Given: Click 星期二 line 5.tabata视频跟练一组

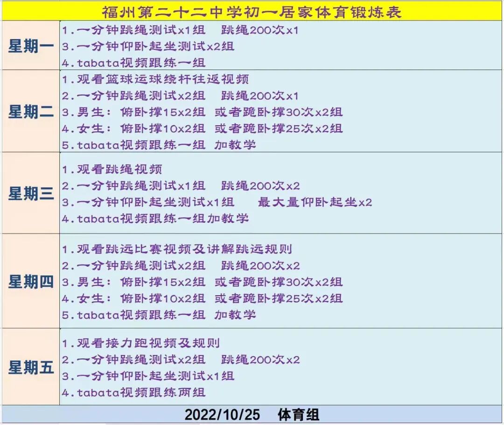Looking at the screenshot, I should coord(134,145).
